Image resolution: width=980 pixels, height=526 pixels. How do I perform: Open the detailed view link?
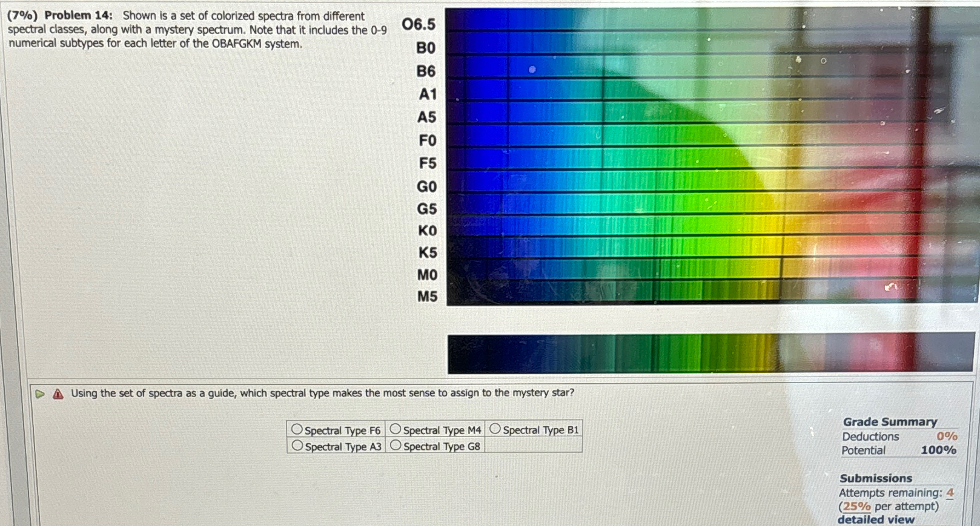(876, 519)
